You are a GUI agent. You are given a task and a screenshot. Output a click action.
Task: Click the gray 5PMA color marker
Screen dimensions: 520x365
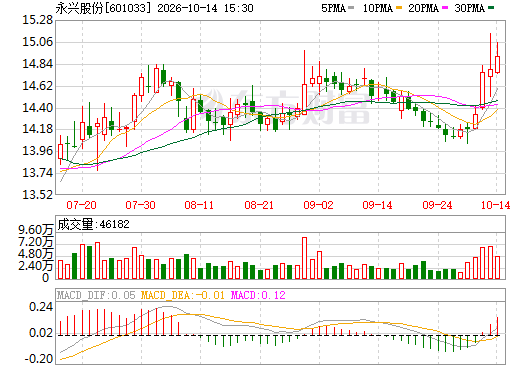pyautogui.click(x=351, y=7)
